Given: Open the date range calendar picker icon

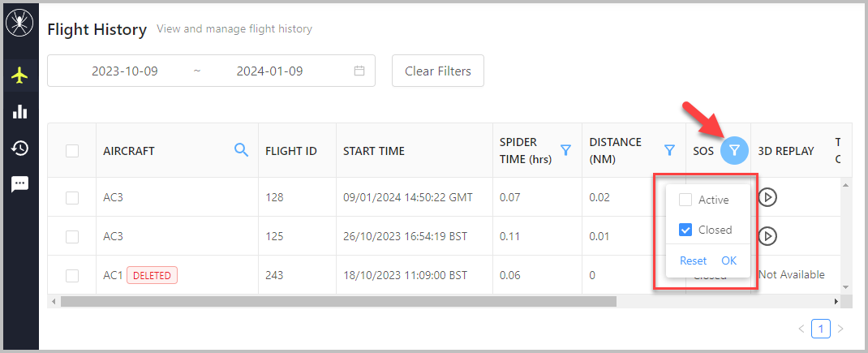Looking at the screenshot, I should pos(359,71).
